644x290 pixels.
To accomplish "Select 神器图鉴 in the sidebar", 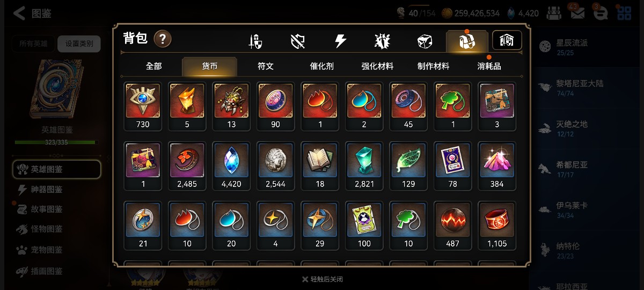I will click(47, 189).
